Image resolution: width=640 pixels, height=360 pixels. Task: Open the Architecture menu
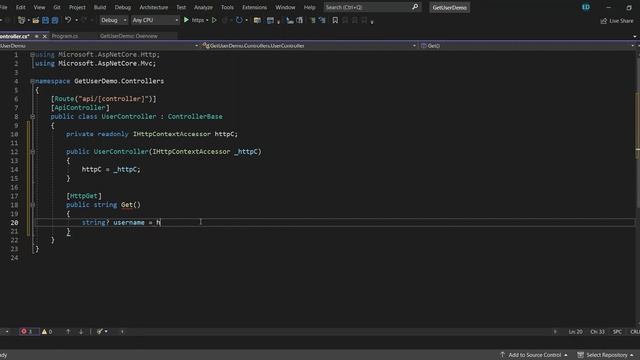click(x=153, y=7)
